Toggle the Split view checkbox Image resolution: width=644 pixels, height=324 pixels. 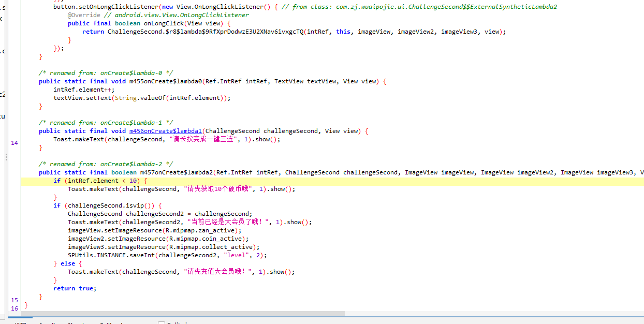click(x=162, y=323)
